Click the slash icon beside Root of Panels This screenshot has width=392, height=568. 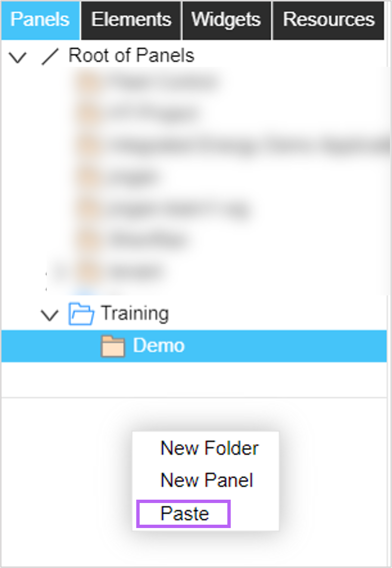point(50,56)
